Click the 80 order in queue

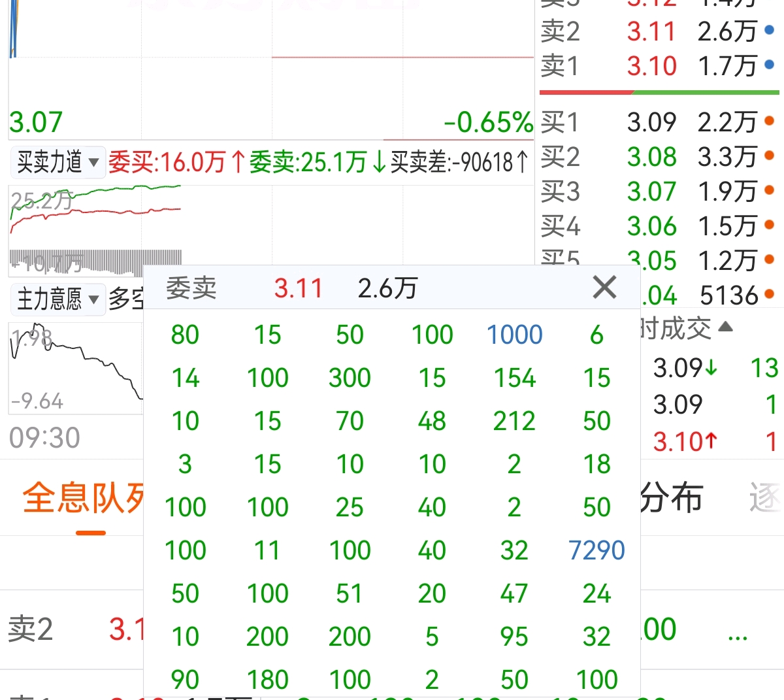pos(185,335)
